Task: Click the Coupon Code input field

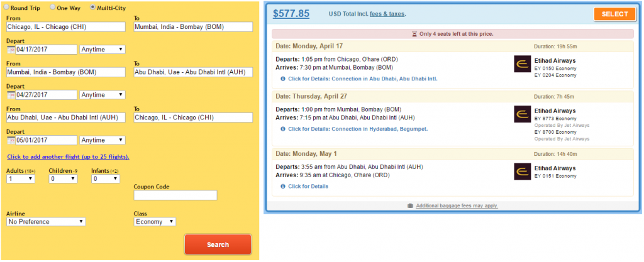Action: [x=175, y=195]
